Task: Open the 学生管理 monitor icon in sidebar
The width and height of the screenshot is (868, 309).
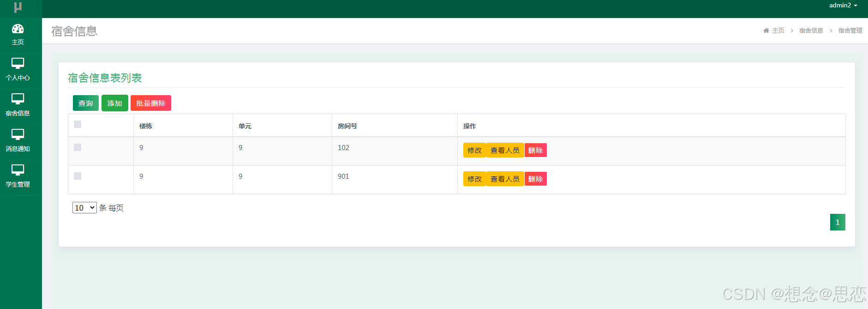Action: click(x=18, y=170)
